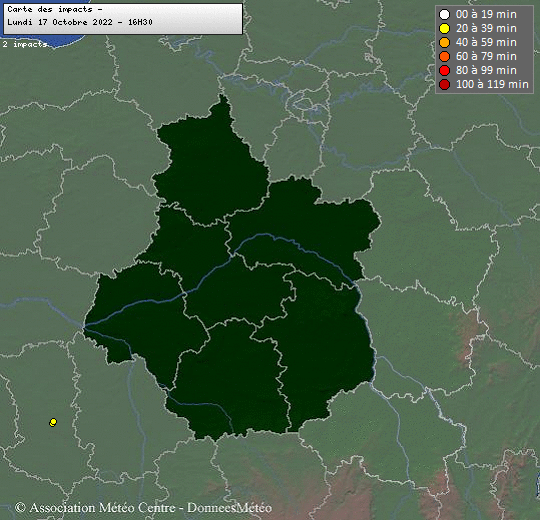The image size is (540, 520).
Task: Click the yellow lightning impact marker
Action: (53, 422)
